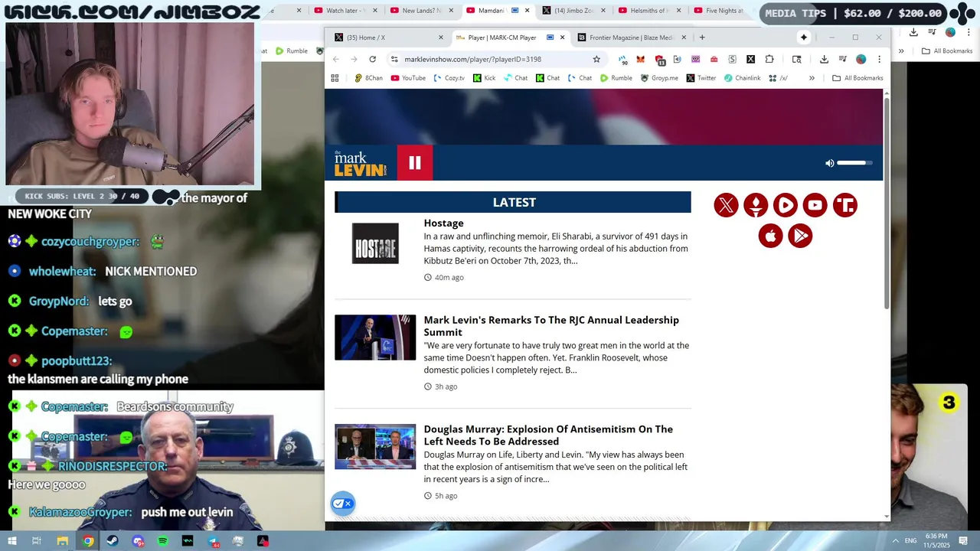Switch to Watch later tab in back window

pos(339,11)
